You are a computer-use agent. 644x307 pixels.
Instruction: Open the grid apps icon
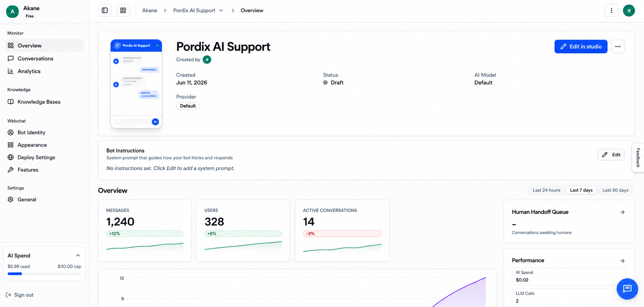(123, 10)
